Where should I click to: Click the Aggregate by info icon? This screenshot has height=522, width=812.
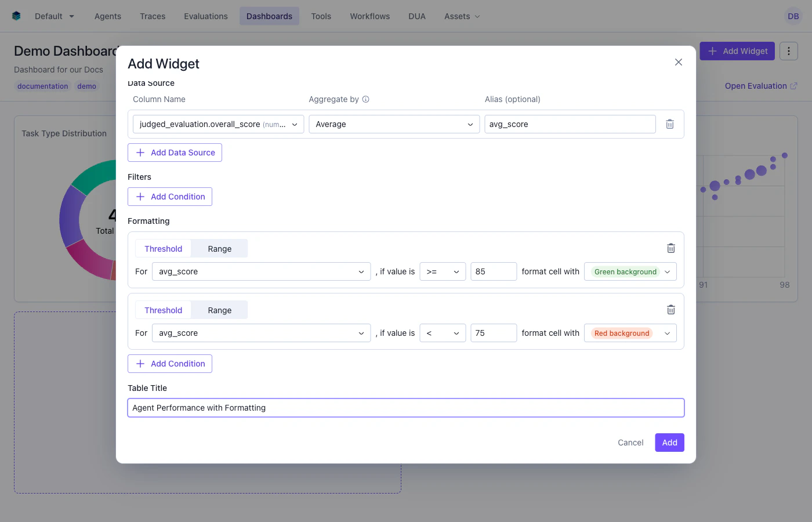tap(365, 99)
